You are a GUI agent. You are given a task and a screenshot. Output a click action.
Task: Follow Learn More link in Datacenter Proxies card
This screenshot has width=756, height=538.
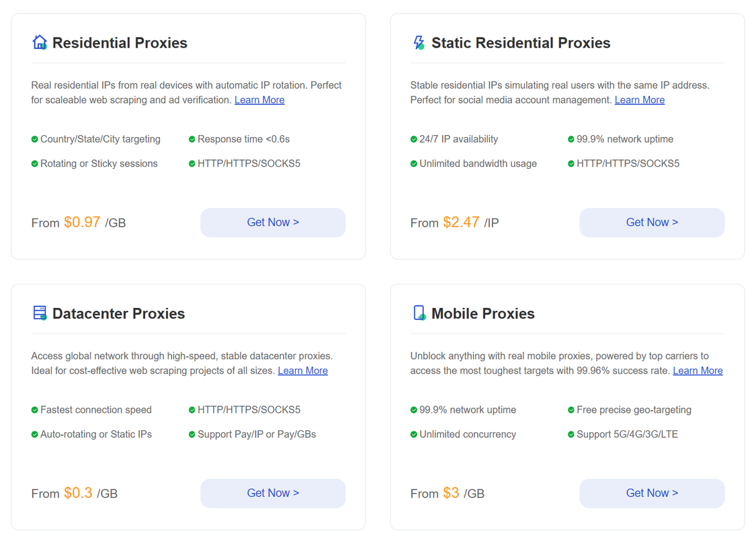coord(302,371)
